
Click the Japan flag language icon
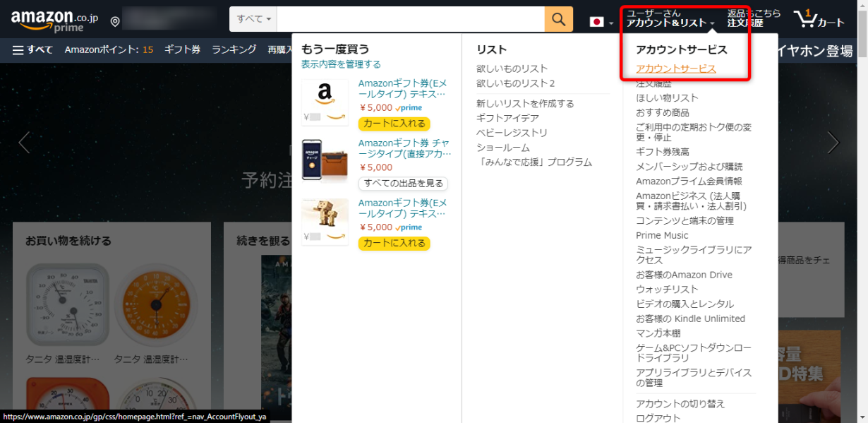(x=597, y=22)
